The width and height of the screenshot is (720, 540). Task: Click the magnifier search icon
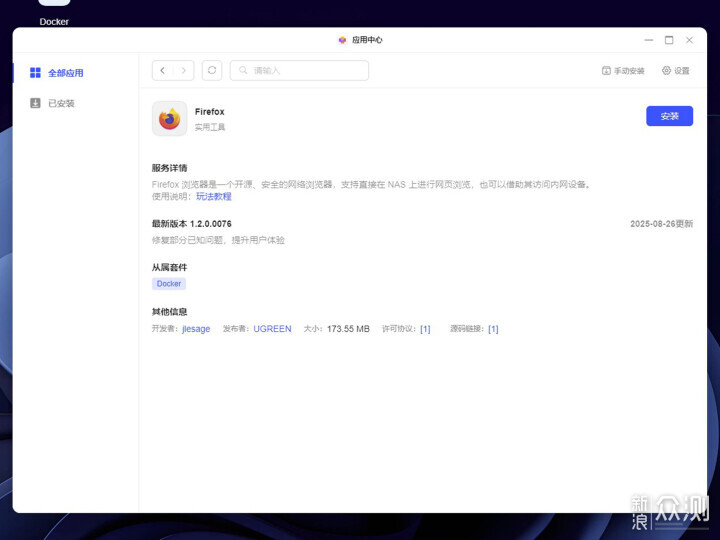pos(243,70)
